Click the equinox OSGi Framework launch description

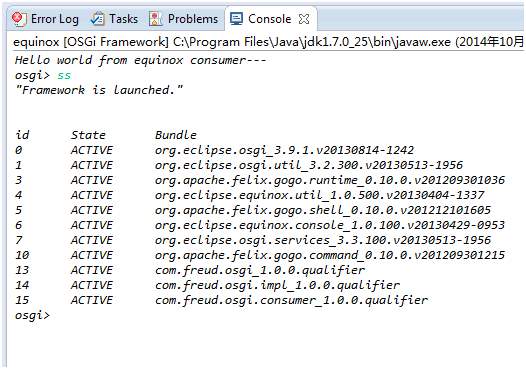click(268, 42)
